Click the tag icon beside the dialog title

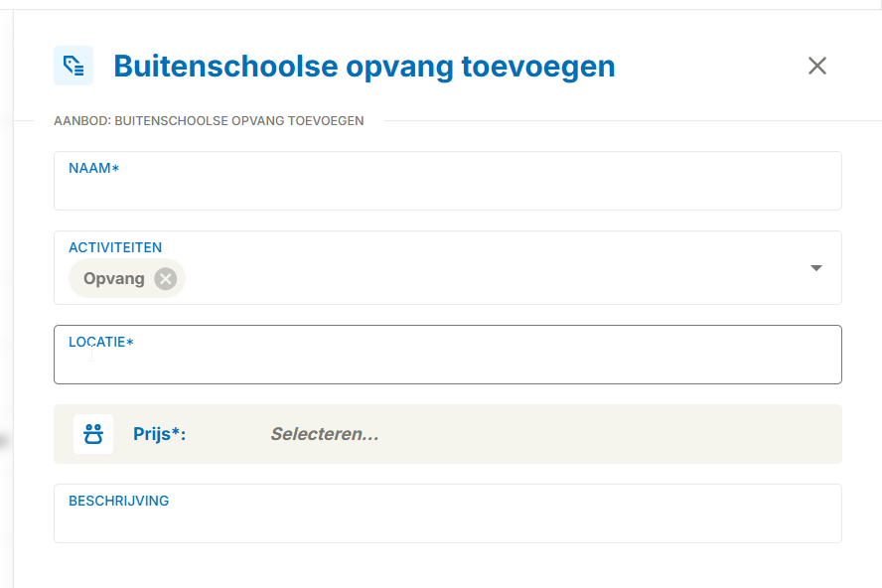point(73,66)
